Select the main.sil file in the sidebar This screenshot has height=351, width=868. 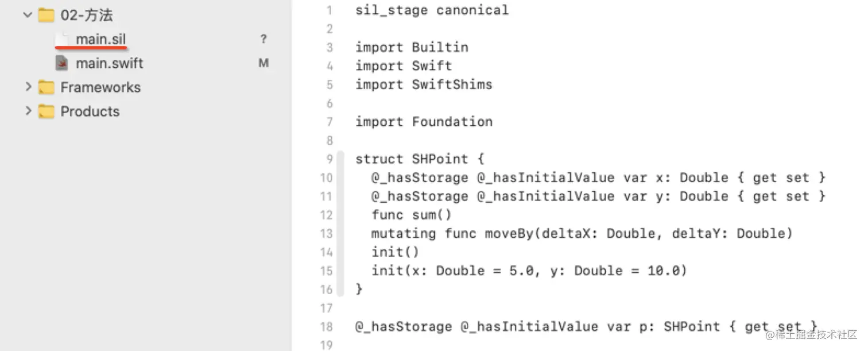pos(100,39)
